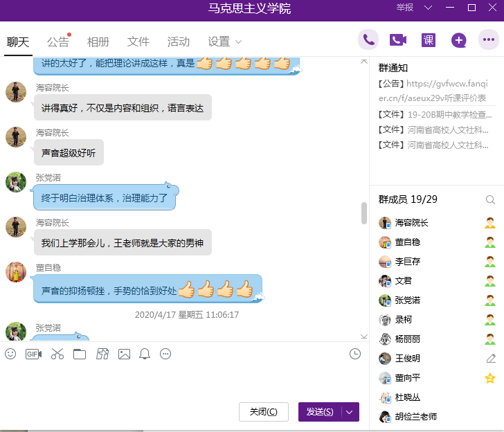Search group members with magnifier icon
504x432 pixels.
pos(490,200)
